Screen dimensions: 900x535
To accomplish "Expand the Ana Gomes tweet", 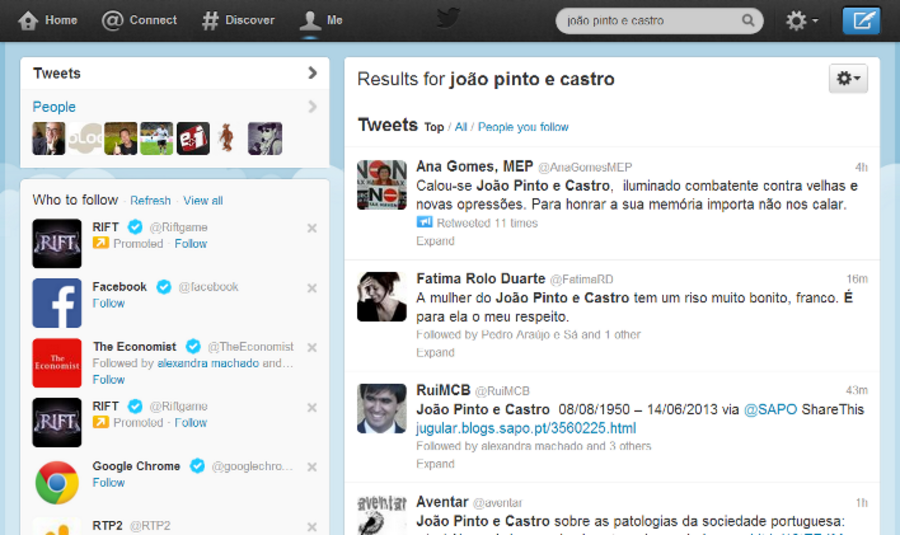I will click(x=435, y=241).
